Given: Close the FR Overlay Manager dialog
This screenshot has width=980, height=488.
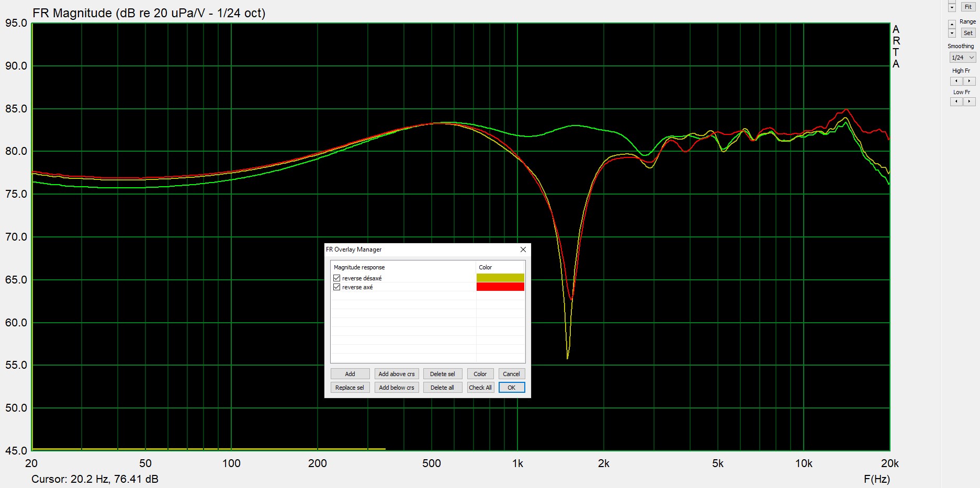Looking at the screenshot, I should (523, 249).
